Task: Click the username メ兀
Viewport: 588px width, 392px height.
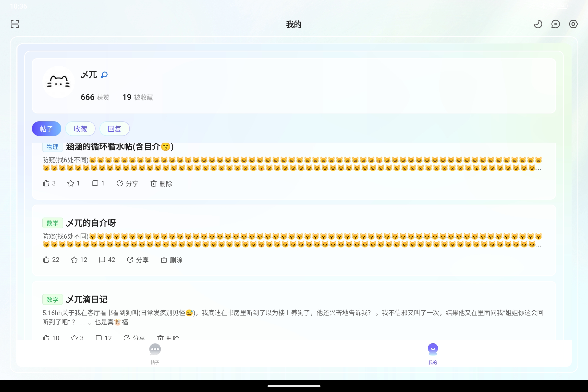Action: pyautogui.click(x=89, y=75)
